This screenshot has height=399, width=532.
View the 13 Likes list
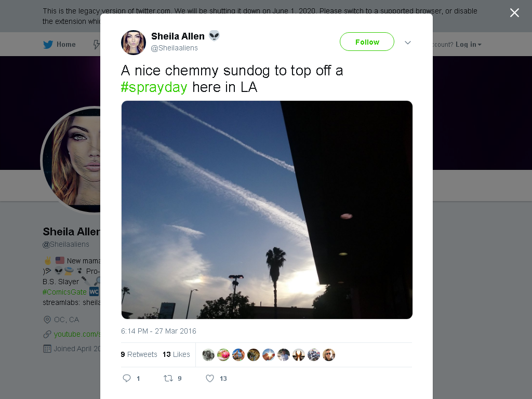click(176, 354)
